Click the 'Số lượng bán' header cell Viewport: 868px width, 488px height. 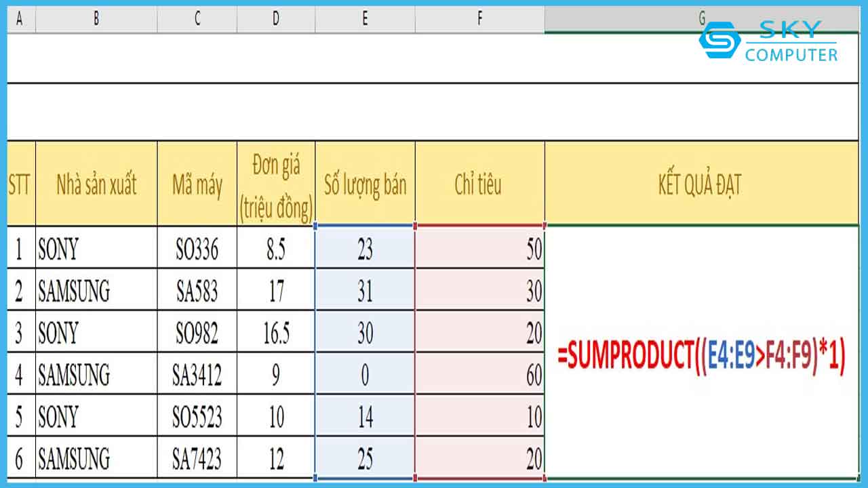(x=366, y=184)
